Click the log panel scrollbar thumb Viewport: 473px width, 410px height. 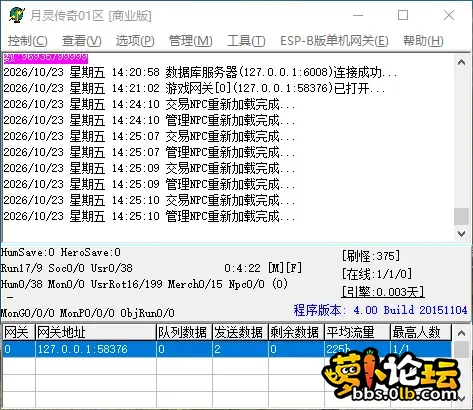(x=462, y=217)
